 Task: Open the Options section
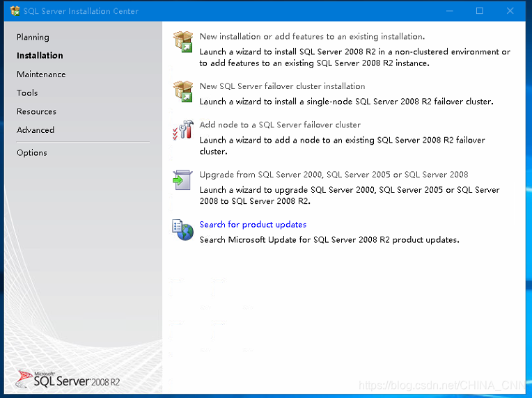(32, 152)
